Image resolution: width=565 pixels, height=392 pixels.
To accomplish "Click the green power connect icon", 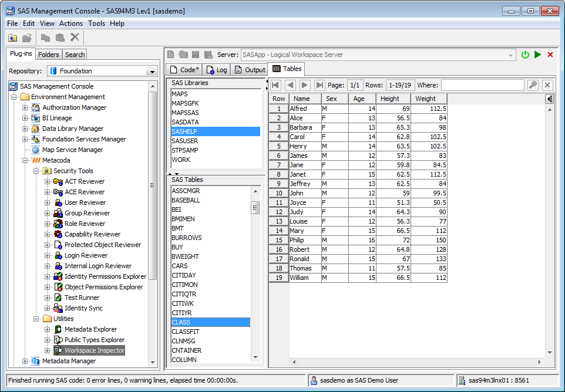I will [526, 55].
